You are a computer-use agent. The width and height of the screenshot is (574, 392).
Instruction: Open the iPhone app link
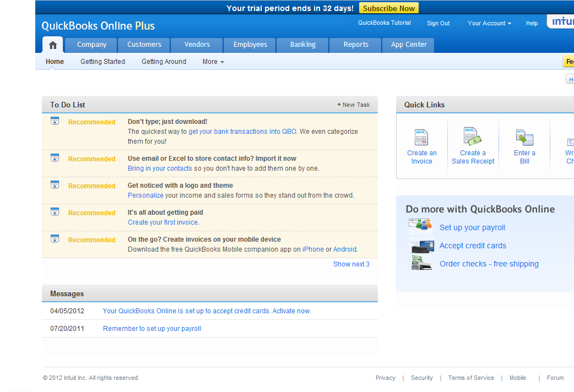tap(313, 249)
